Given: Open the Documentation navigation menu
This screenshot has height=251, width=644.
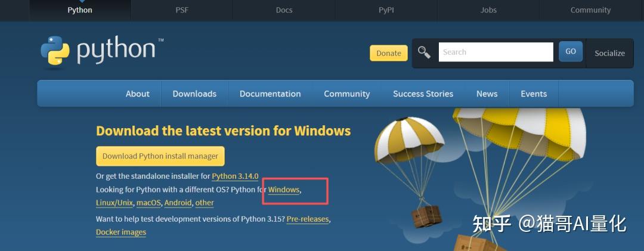Looking at the screenshot, I should [x=270, y=94].
